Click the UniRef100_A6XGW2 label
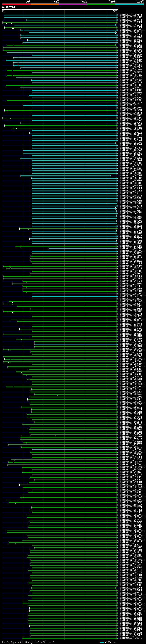 click(x=131, y=249)
